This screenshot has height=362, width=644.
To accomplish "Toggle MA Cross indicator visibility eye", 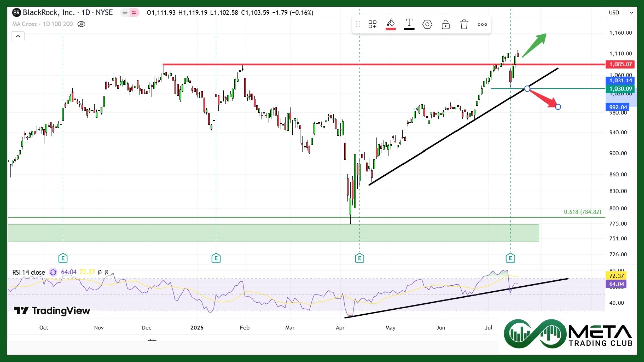I will click(x=81, y=24).
